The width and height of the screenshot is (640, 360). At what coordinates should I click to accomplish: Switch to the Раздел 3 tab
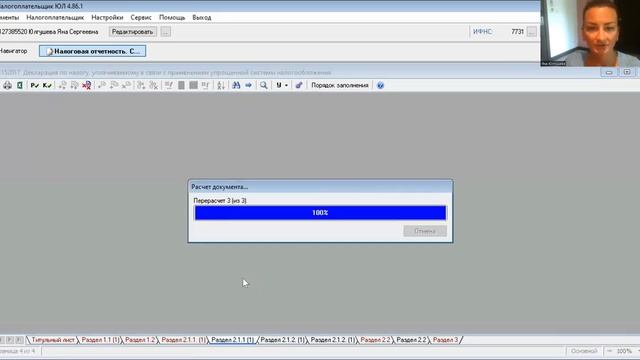click(x=445, y=340)
